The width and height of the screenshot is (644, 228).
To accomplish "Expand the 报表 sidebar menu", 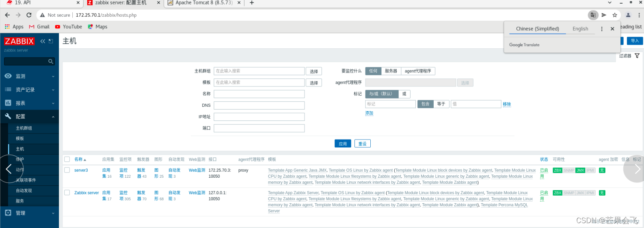I will pos(29,103).
